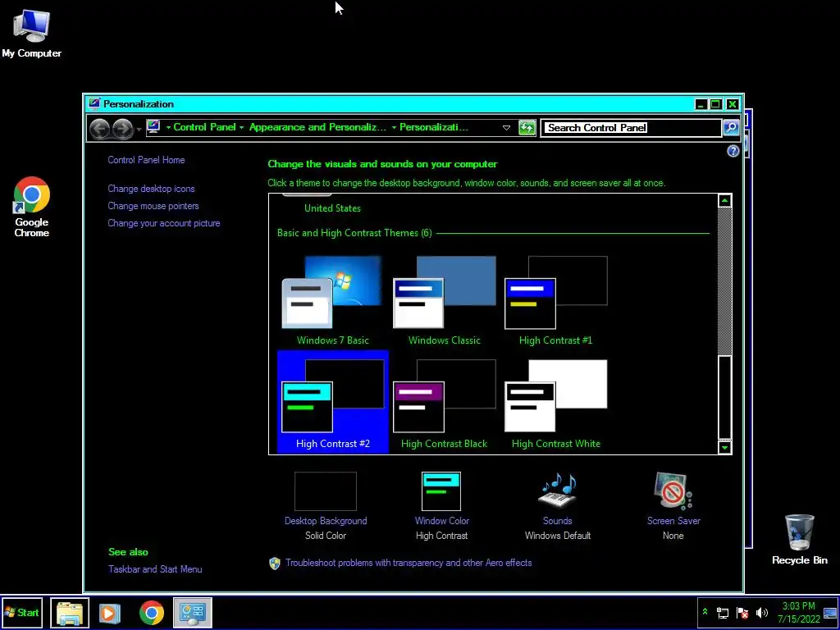The image size is (840, 630).
Task: Open the My Computer desktop icon
Action: coord(31,33)
